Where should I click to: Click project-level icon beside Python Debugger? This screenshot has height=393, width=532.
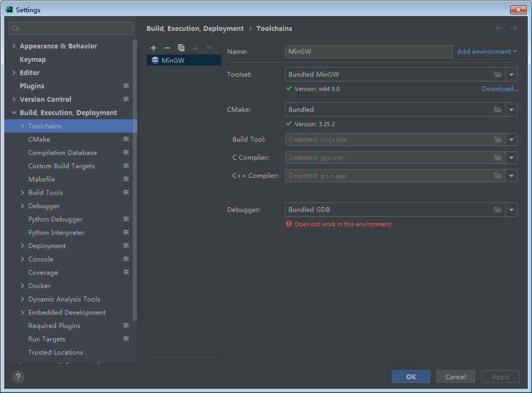pos(126,219)
